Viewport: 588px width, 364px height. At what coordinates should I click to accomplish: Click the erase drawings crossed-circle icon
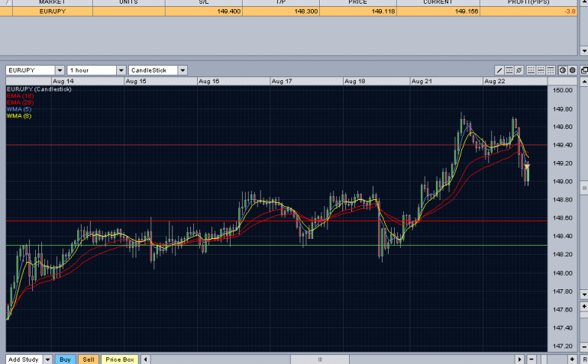pos(519,70)
